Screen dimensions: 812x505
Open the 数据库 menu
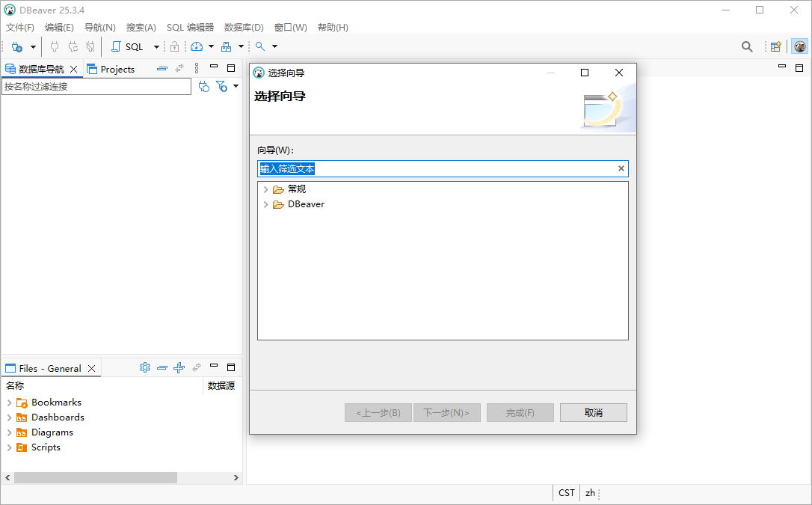pyautogui.click(x=243, y=27)
